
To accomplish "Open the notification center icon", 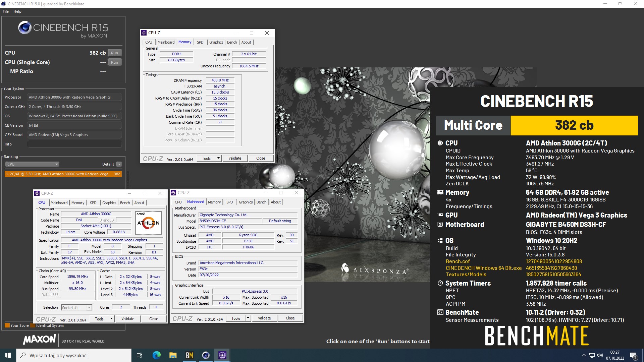I will pos(634,355).
